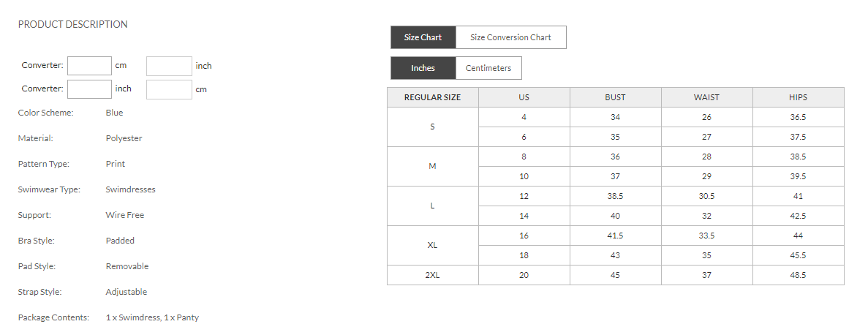Image resolution: width=868 pixels, height=335 pixels.
Task: Switch to the Size Chart tab
Action: (423, 37)
